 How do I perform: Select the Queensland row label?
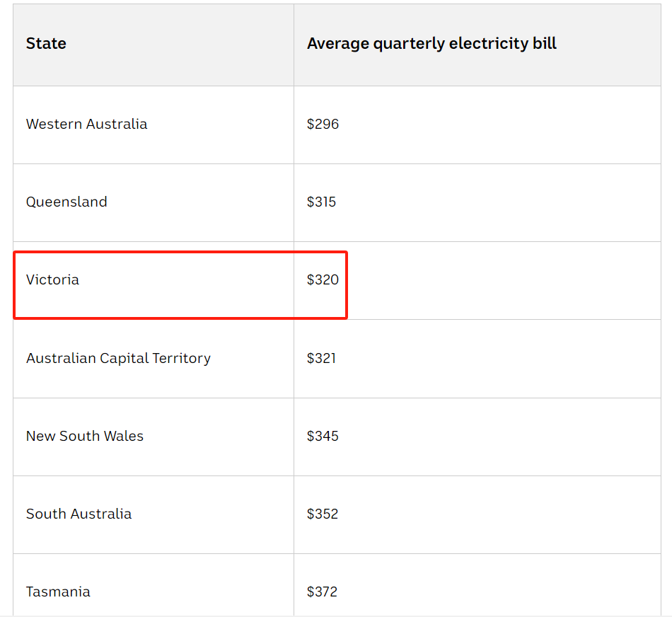point(66,202)
